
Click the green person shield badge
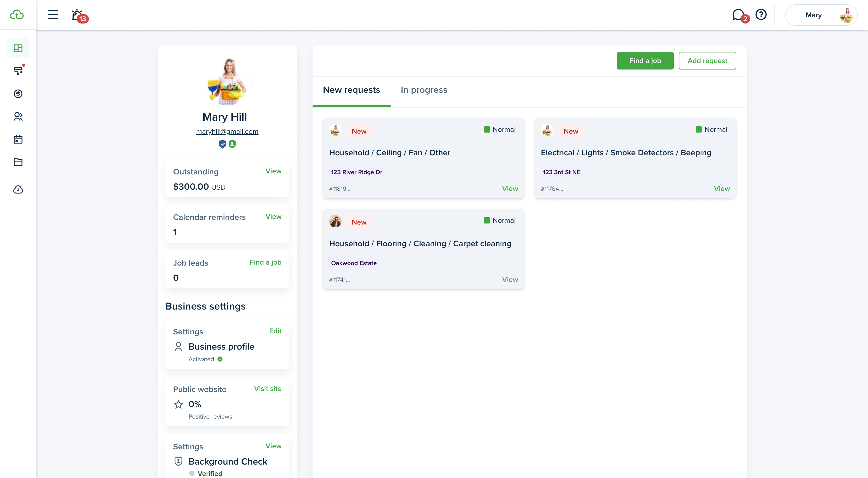[232, 144]
